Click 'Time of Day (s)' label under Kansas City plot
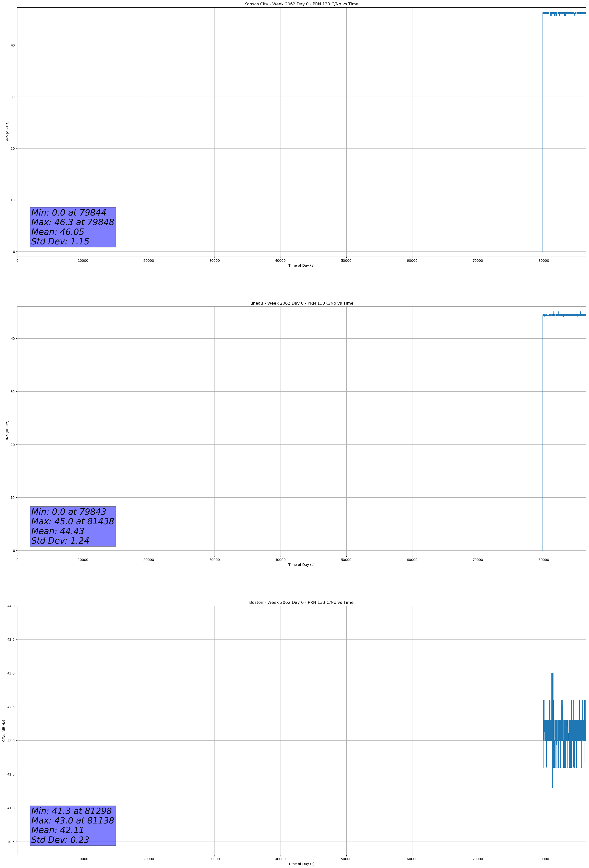This screenshot has width=589, height=868. pyautogui.click(x=301, y=265)
